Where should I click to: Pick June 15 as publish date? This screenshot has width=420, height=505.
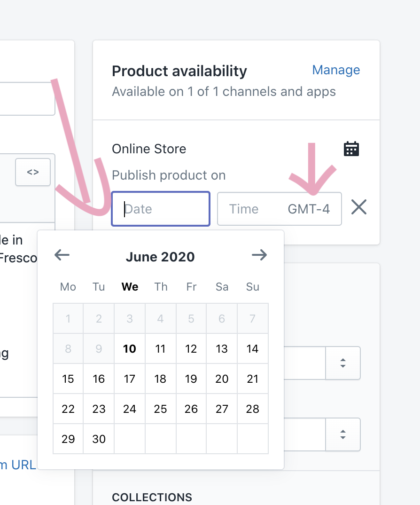[x=68, y=379]
